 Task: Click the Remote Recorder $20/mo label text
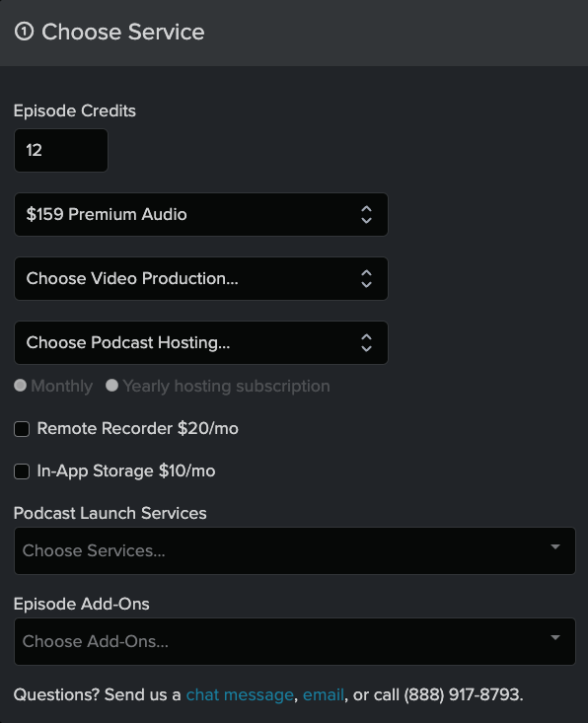pyautogui.click(x=137, y=428)
